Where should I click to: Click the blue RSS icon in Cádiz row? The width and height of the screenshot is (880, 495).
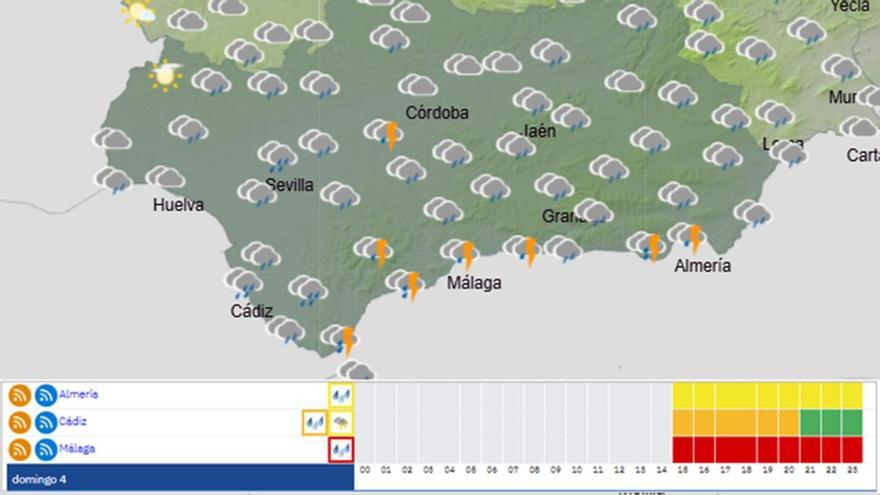point(46,422)
